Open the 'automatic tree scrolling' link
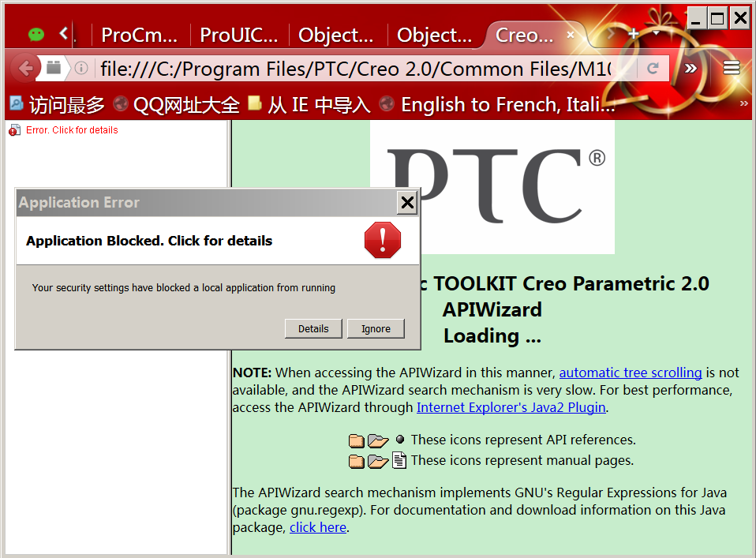Viewport: 756px width, 558px height. click(631, 373)
